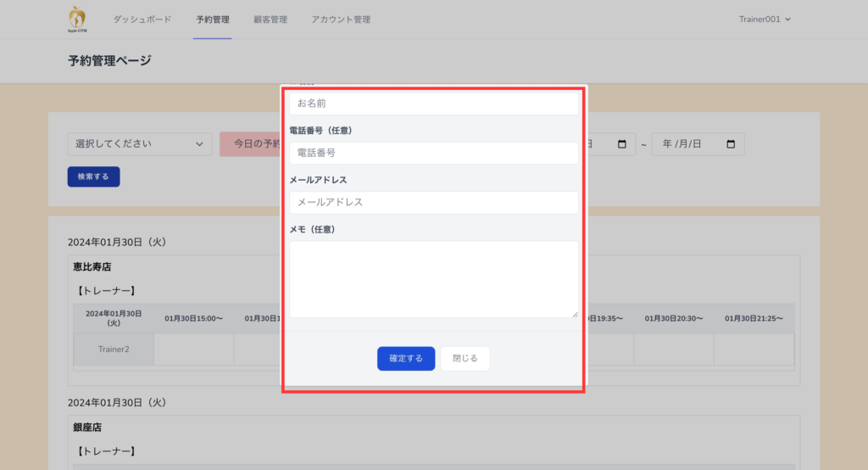Select Trainer2's 15:00 time slot cell
Image resolution: width=868 pixels, height=470 pixels.
[193, 349]
